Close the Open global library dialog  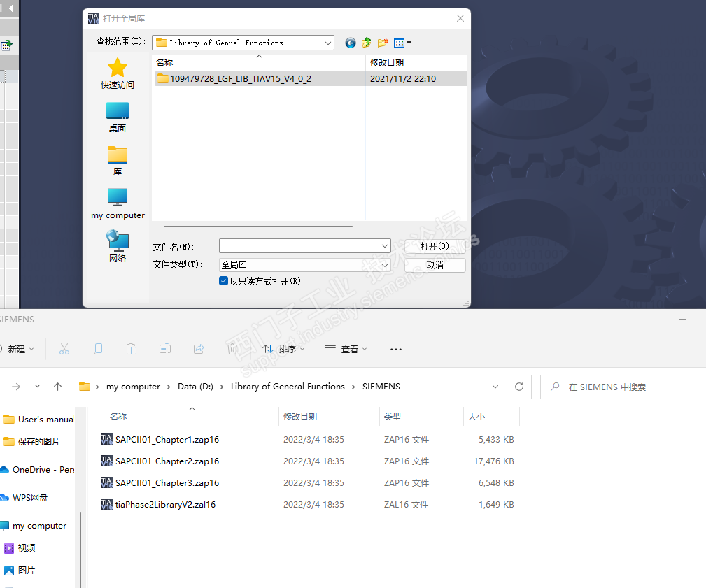pos(460,18)
